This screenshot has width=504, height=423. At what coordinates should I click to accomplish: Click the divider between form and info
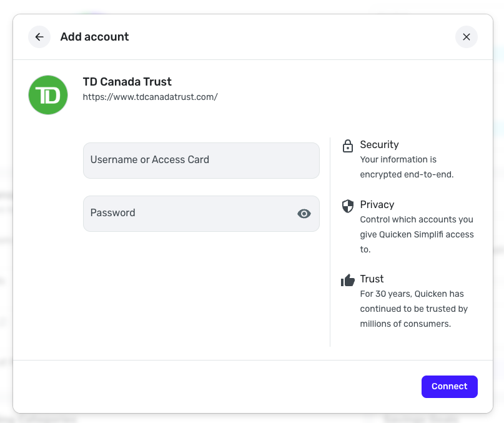click(x=330, y=242)
